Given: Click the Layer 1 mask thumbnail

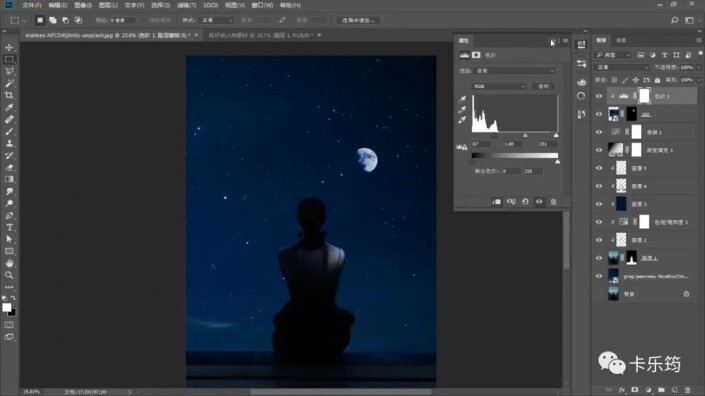Looking at the screenshot, I should 632,258.
